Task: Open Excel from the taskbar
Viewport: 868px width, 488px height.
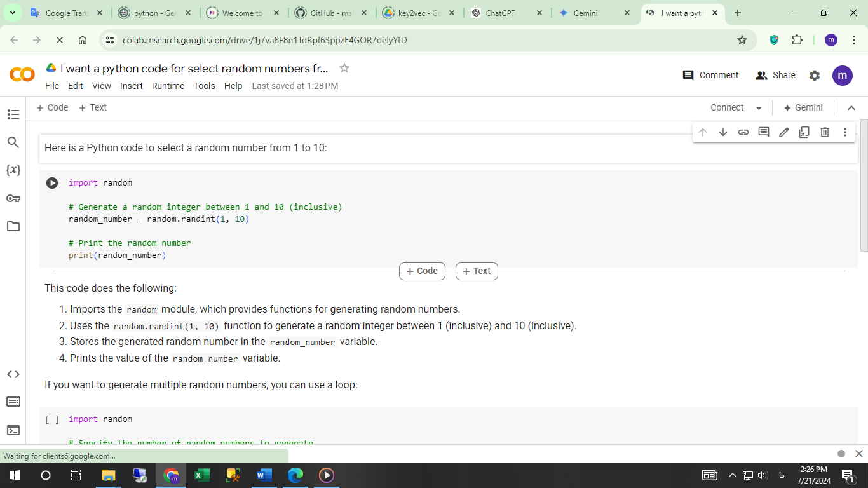Action: coord(202,475)
